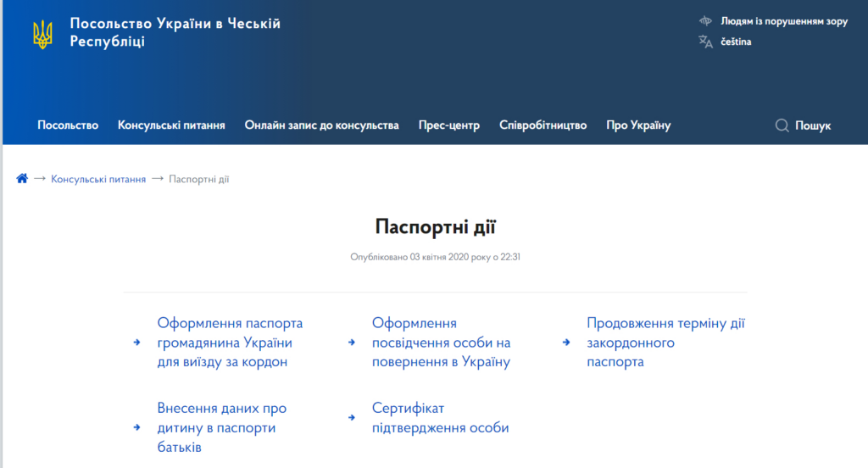
Task: Open the Консульські питання navigation menu
Action: 171,125
